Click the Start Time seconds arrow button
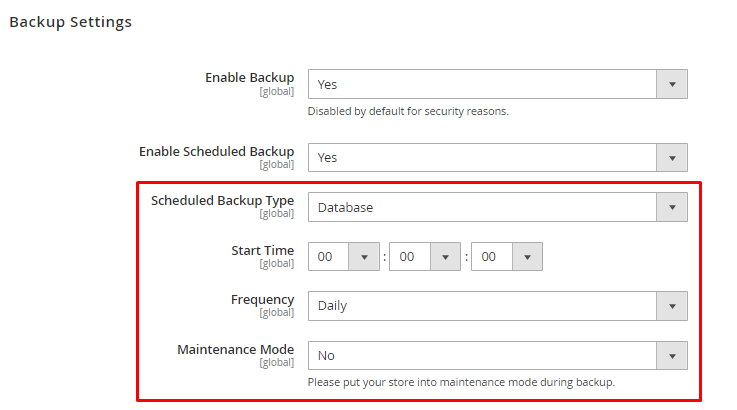Image resolution: width=737 pixels, height=410 pixels. 527,257
